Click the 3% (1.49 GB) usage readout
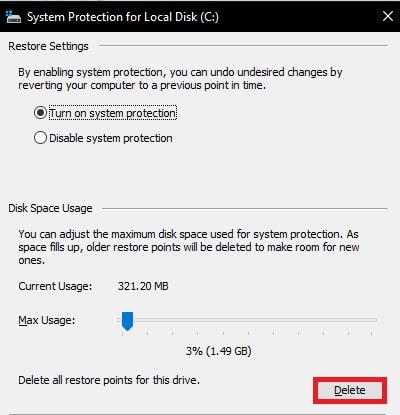Screen dimensions: 400x415 tap(219, 351)
